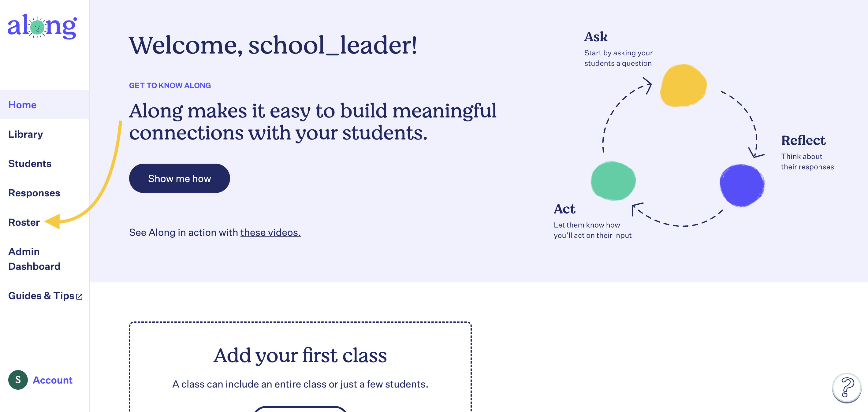Image resolution: width=868 pixels, height=412 pixels.
Task: Click the Show me how button
Action: [180, 178]
